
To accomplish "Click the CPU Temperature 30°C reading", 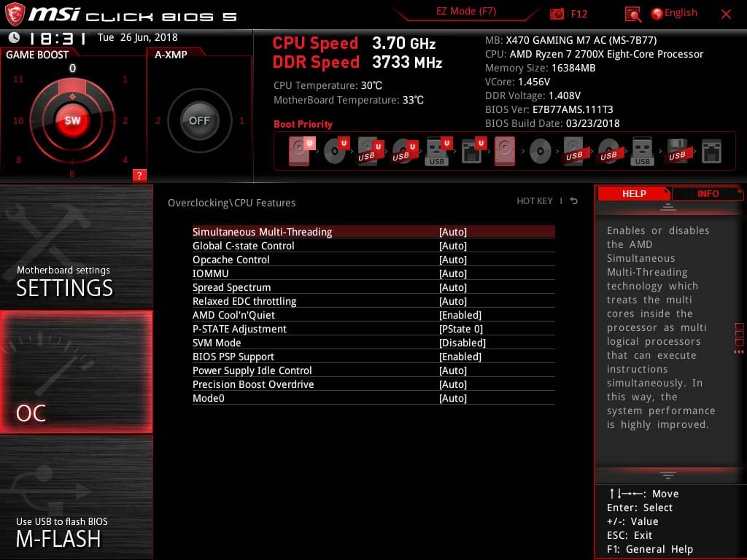I will [x=328, y=86].
